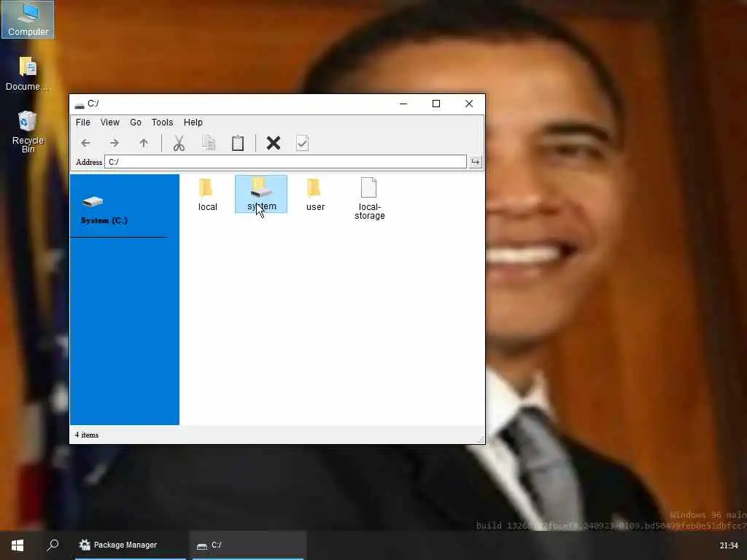Screen dimensions: 747x560
Task: Click the C:/ taskbar button
Action: pos(248,545)
